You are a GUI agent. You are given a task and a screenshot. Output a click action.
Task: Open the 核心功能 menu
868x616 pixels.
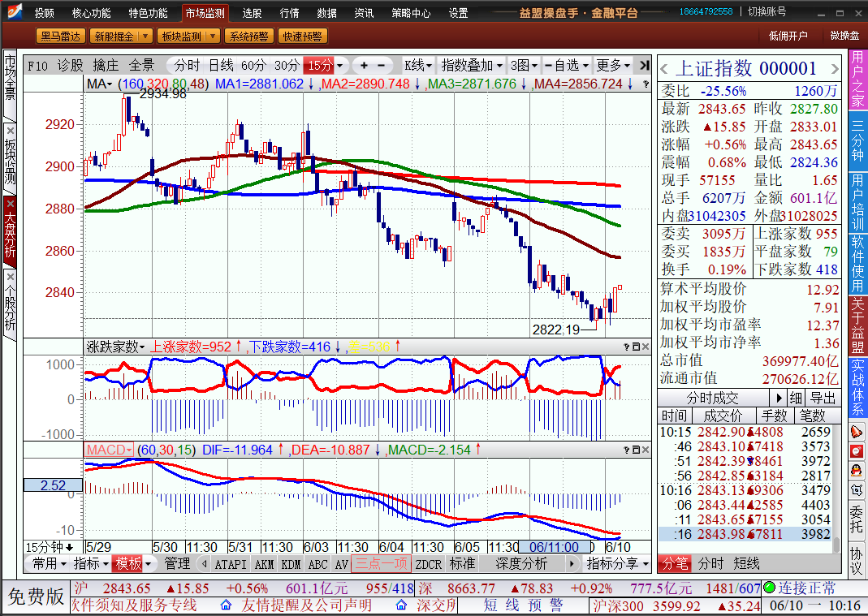click(x=91, y=13)
